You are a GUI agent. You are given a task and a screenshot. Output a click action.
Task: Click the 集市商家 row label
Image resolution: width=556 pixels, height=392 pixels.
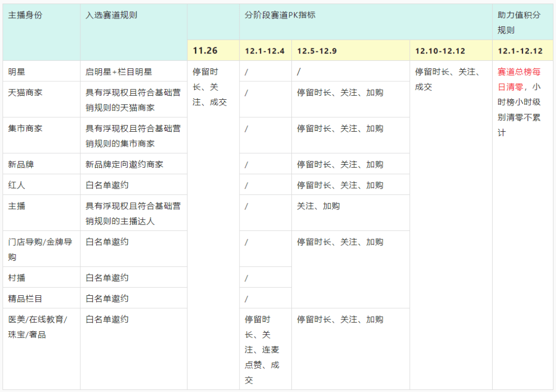pyautogui.click(x=25, y=129)
